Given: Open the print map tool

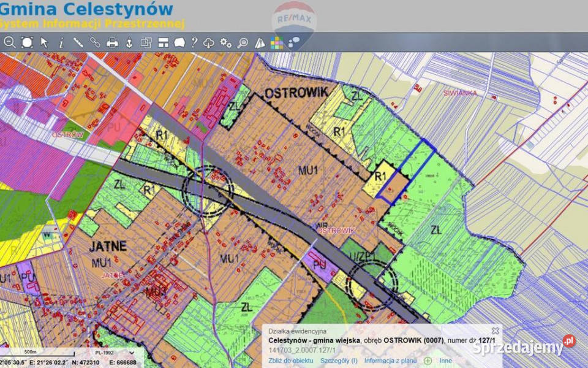Looking at the screenshot, I should click(112, 42).
